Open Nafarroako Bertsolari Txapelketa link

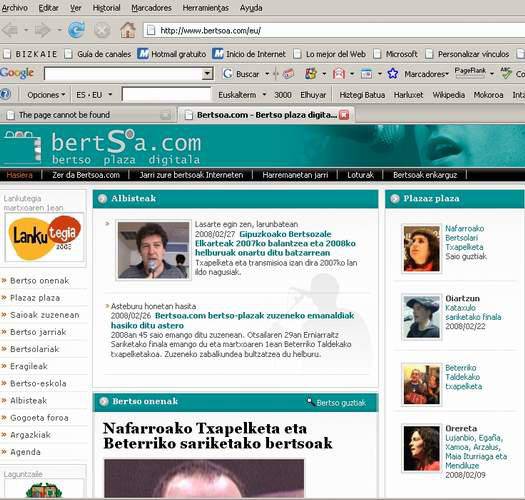click(x=464, y=238)
